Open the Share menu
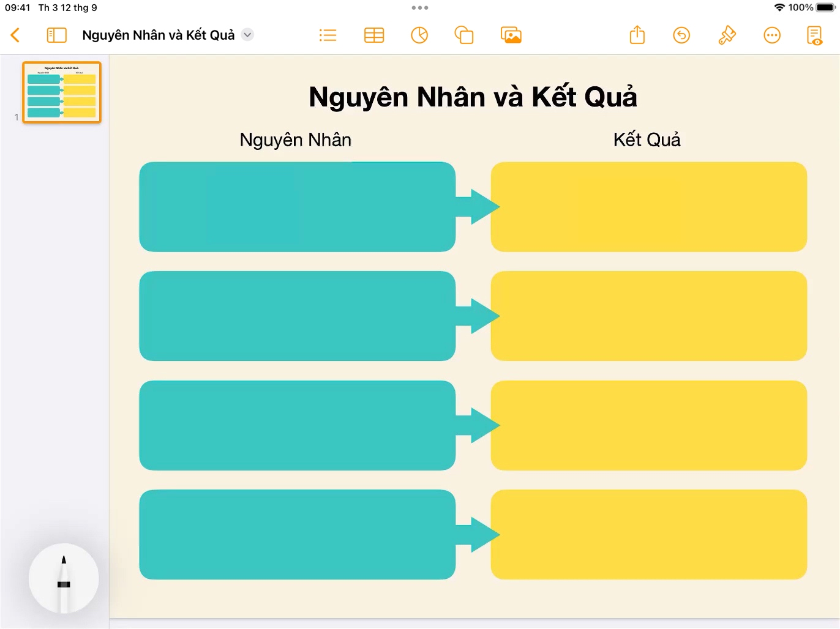The width and height of the screenshot is (840, 629). (637, 34)
